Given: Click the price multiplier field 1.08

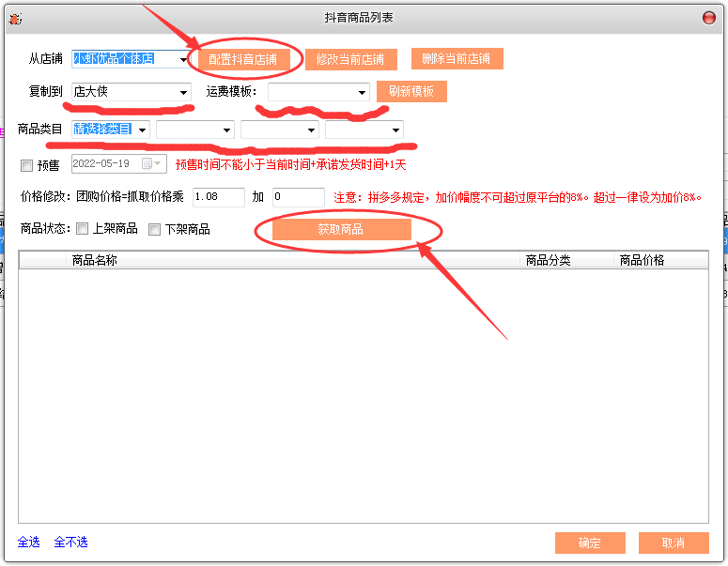Looking at the screenshot, I should point(218,197).
